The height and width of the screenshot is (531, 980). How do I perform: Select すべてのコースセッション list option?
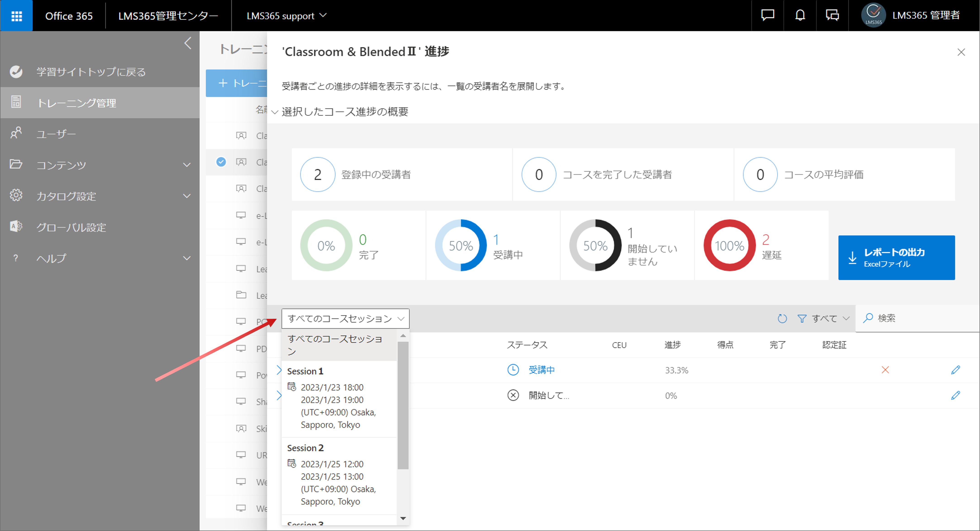(339, 345)
